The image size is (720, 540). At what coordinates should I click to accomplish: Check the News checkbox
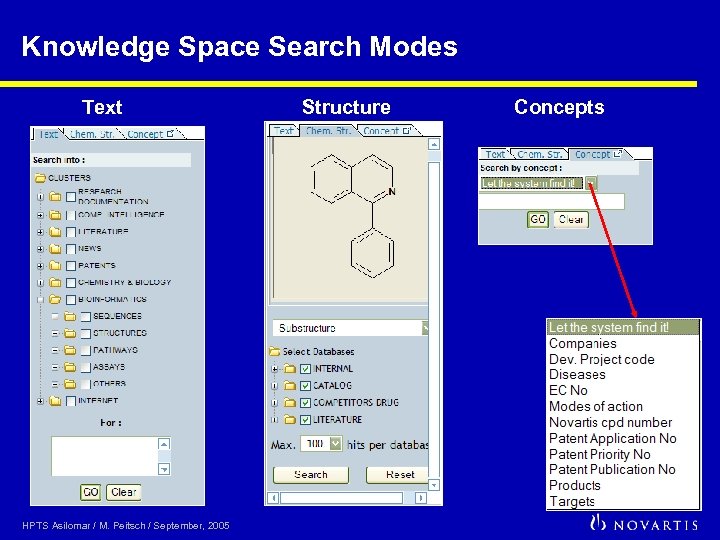point(71,248)
